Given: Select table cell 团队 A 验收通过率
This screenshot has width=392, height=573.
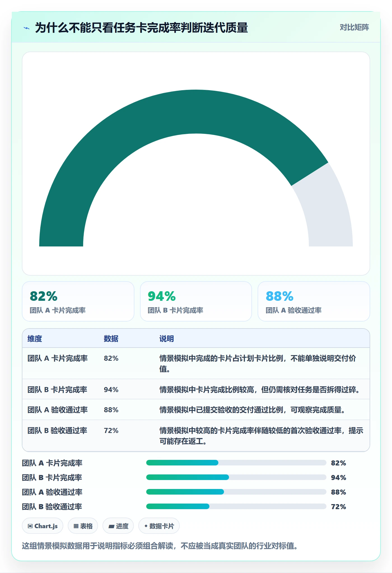Looking at the screenshot, I should [x=57, y=410].
